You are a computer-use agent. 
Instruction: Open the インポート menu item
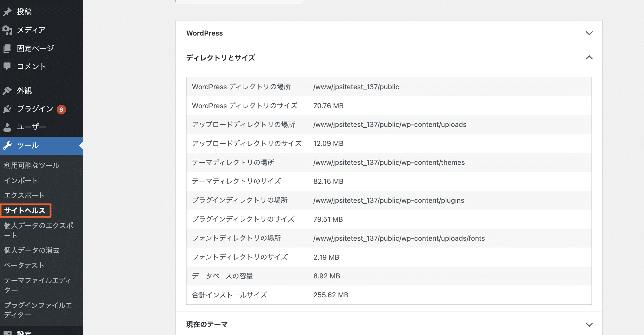coord(21,180)
